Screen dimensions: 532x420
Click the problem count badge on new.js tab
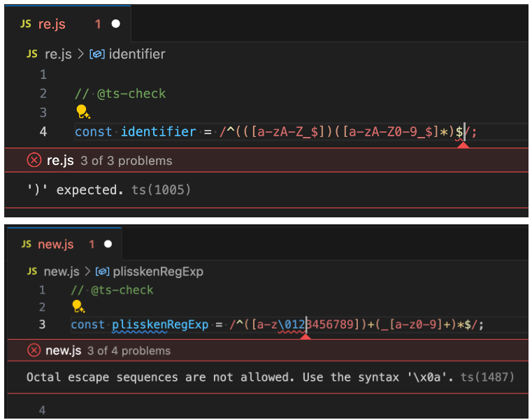point(92,245)
